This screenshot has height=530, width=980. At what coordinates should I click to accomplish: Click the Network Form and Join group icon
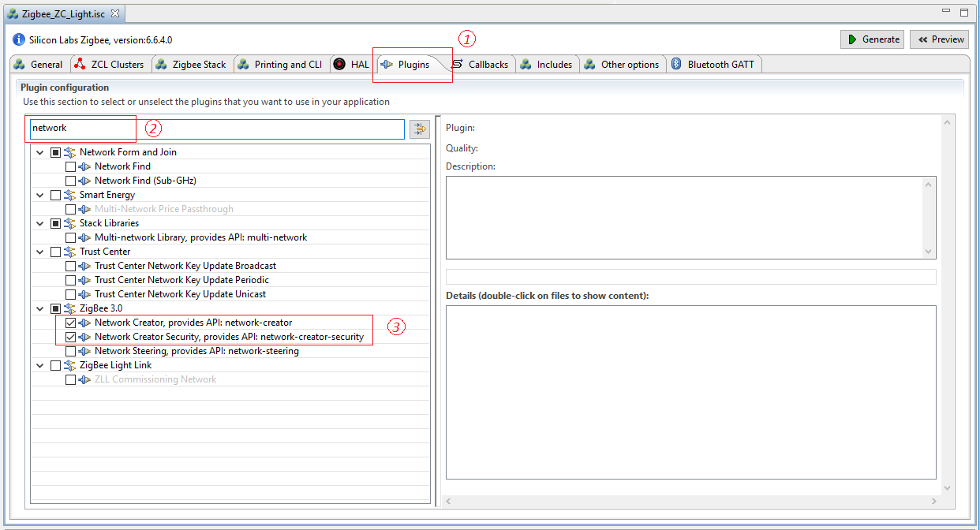click(x=69, y=152)
